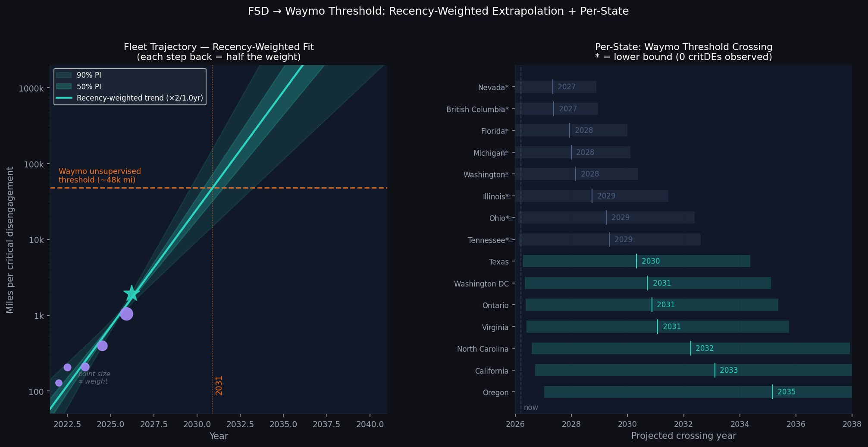
Task: Click the 10k y-axis tick label
Action: coord(37,240)
